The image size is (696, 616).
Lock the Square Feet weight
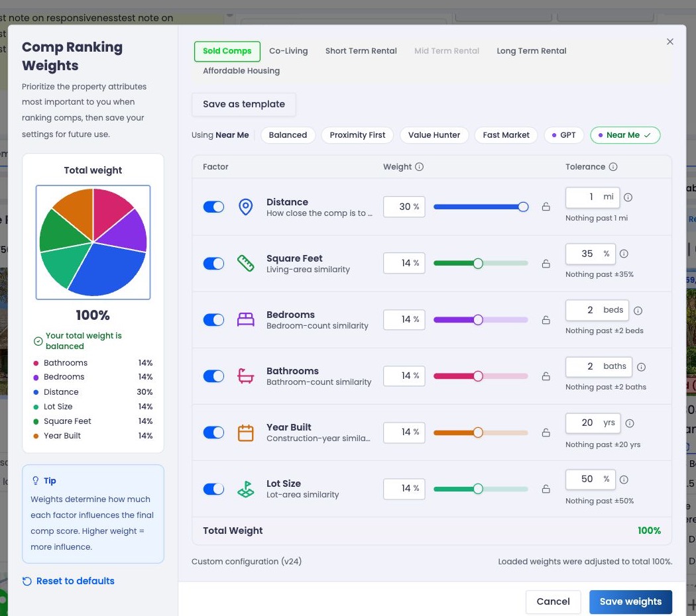tap(546, 264)
